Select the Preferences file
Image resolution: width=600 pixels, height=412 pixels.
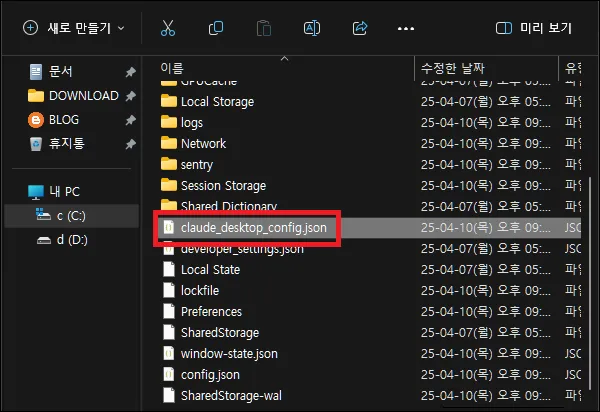211,312
